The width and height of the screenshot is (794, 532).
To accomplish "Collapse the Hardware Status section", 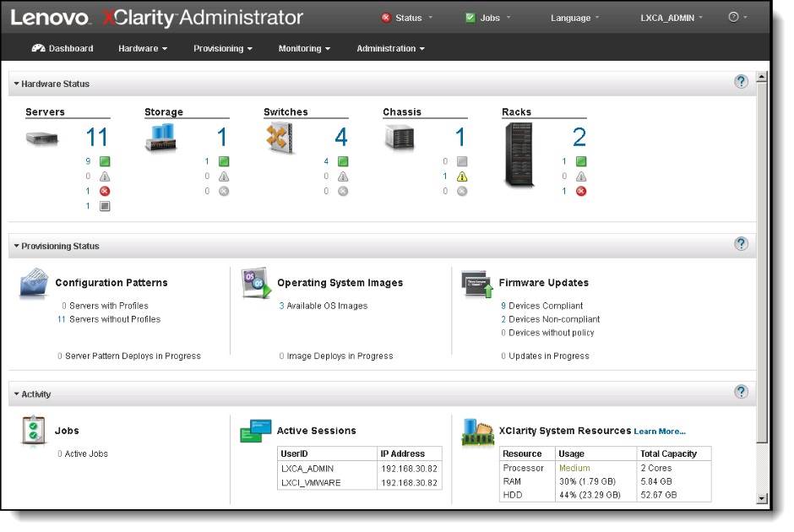I will [16, 84].
